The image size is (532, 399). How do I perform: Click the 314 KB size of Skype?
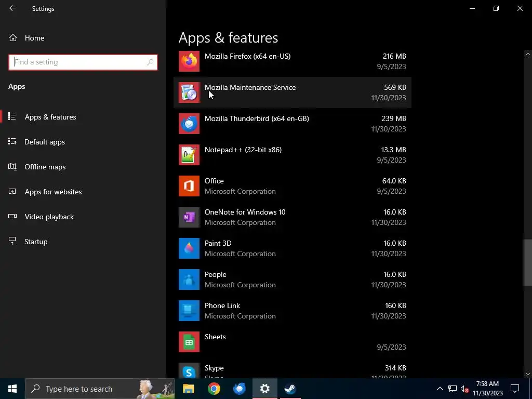[x=395, y=368]
